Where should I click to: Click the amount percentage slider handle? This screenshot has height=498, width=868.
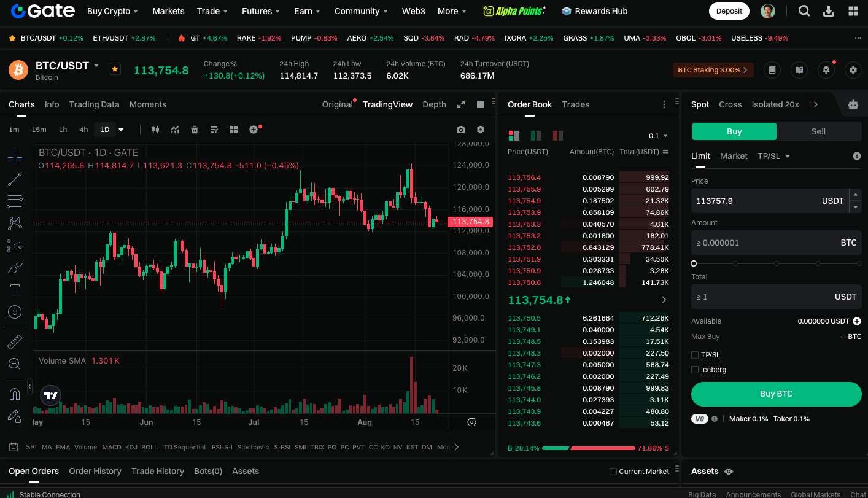694,263
